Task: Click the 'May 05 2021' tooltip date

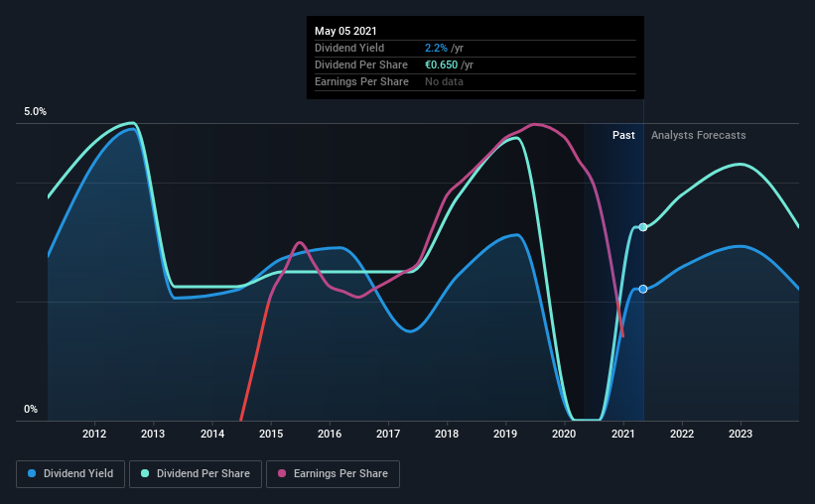Action: pos(345,31)
